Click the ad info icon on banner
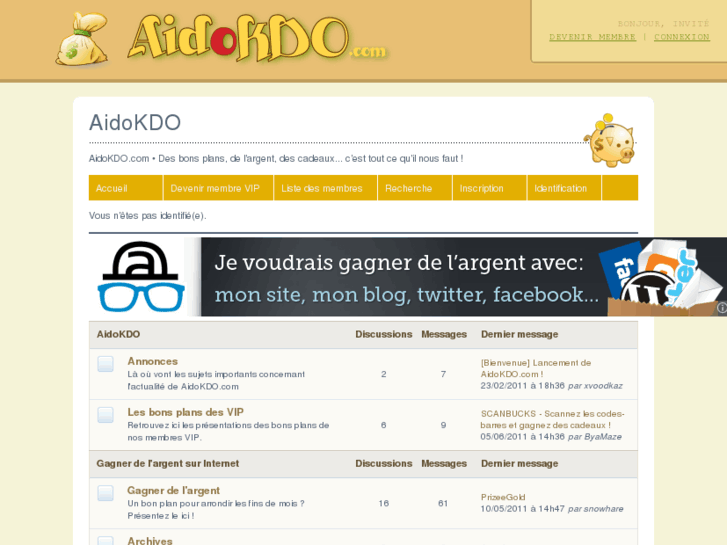 pos(722,308)
